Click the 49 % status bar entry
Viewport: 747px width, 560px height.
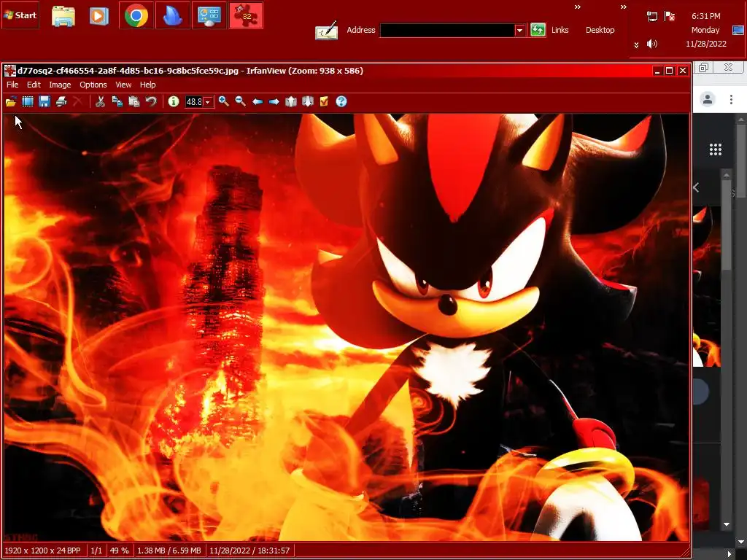pyautogui.click(x=119, y=551)
